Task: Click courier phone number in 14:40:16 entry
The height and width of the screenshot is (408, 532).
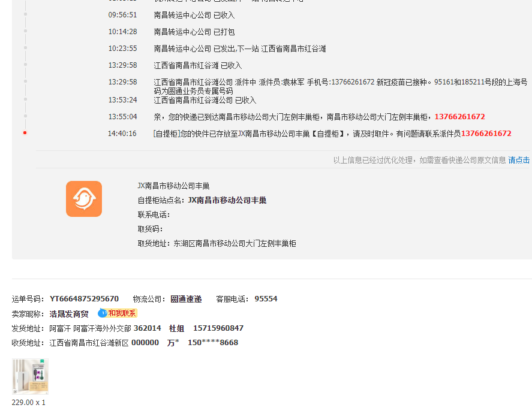Action: coord(486,134)
